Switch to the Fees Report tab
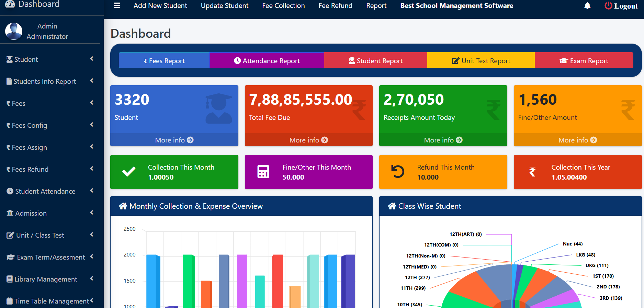Screen dimensions: 644x308 coord(164,60)
